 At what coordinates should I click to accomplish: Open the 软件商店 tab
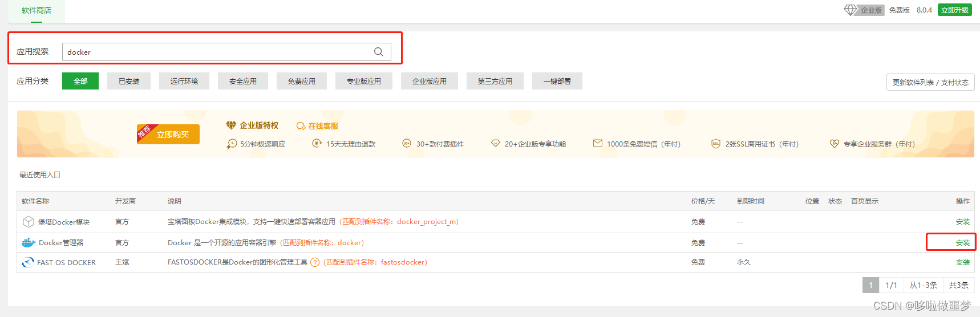click(x=37, y=11)
